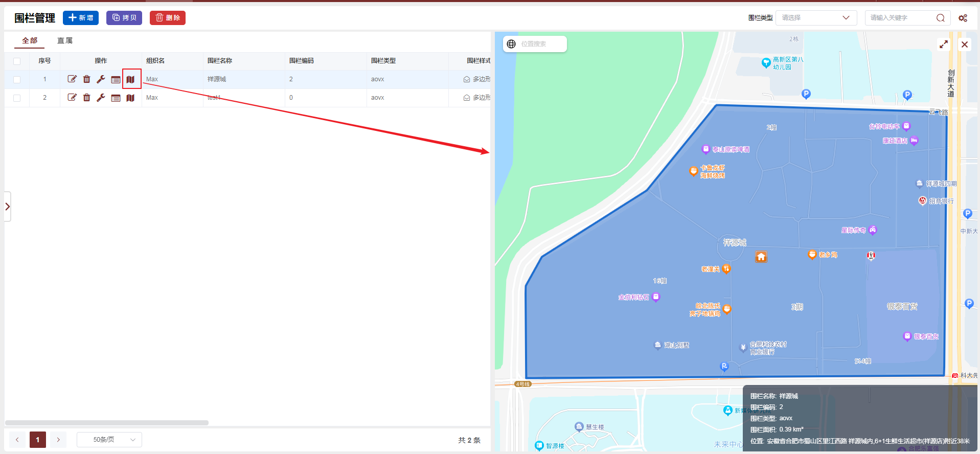
Task: Expand the map to fullscreen
Action: click(x=943, y=44)
